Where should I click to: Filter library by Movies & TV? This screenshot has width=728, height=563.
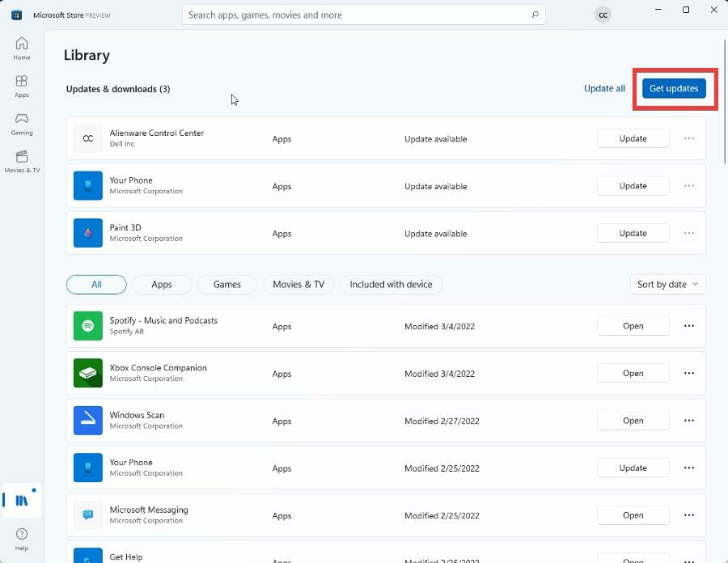pyautogui.click(x=298, y=285)
